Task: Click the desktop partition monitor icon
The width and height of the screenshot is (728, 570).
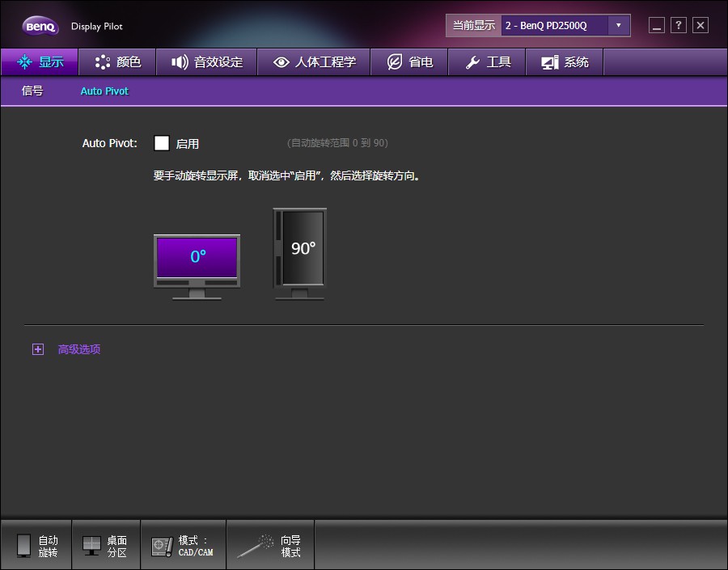Action: 91,546
